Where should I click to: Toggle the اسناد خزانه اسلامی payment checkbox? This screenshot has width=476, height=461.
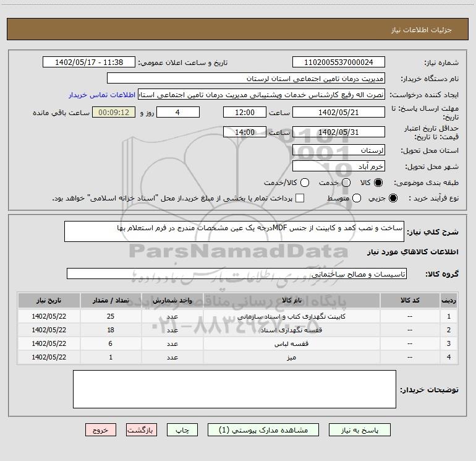click(300, 198)
